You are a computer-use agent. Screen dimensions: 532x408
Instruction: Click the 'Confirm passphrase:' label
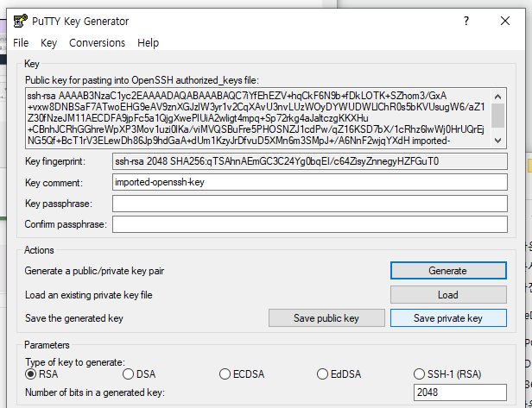click(66, 224)
